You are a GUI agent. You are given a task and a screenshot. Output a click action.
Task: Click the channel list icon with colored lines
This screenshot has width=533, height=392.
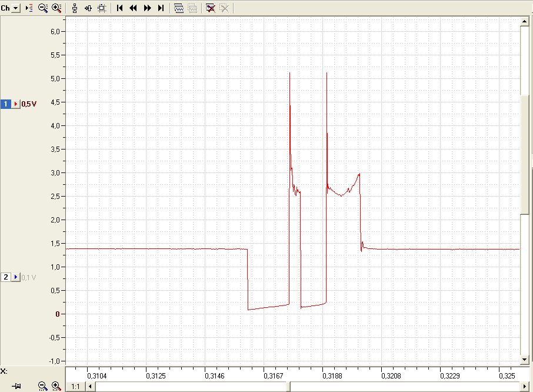pyautogui.click(x=29, y=8)
